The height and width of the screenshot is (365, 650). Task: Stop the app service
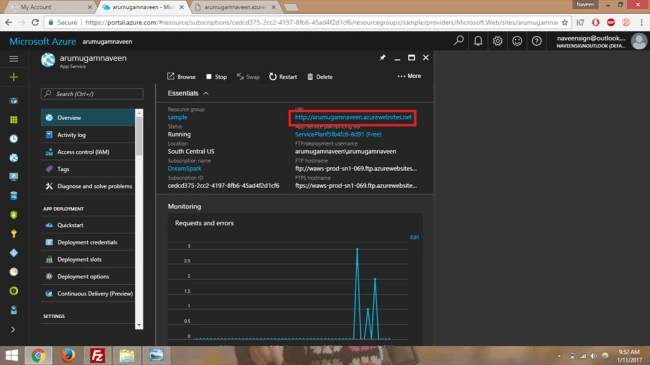tap(216, 77)
